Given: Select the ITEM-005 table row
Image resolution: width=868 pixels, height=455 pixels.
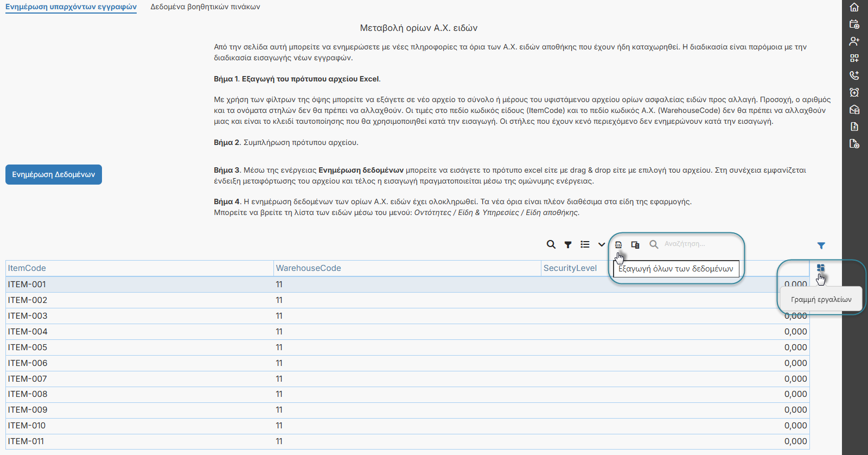Looking at the screenshot, I should click(x=407, y=347).
